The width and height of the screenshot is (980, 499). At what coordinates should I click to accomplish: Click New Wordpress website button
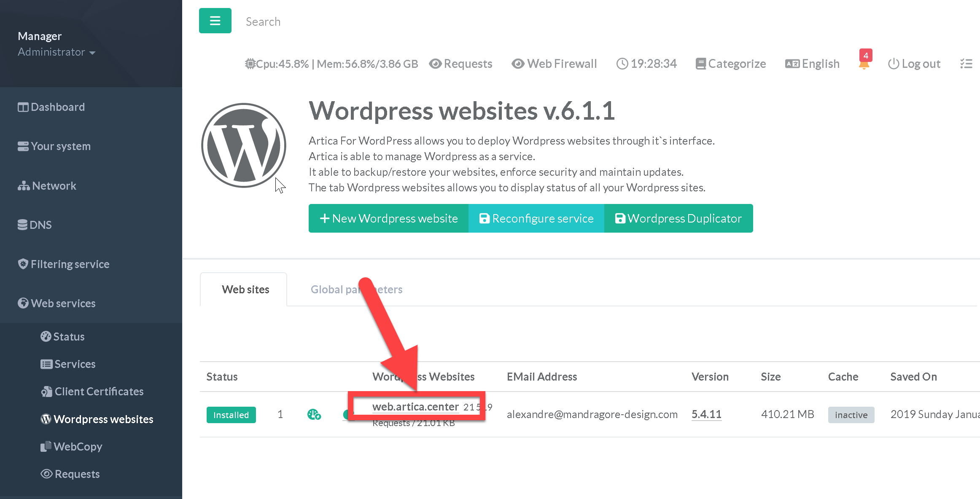tap(388, 218)
